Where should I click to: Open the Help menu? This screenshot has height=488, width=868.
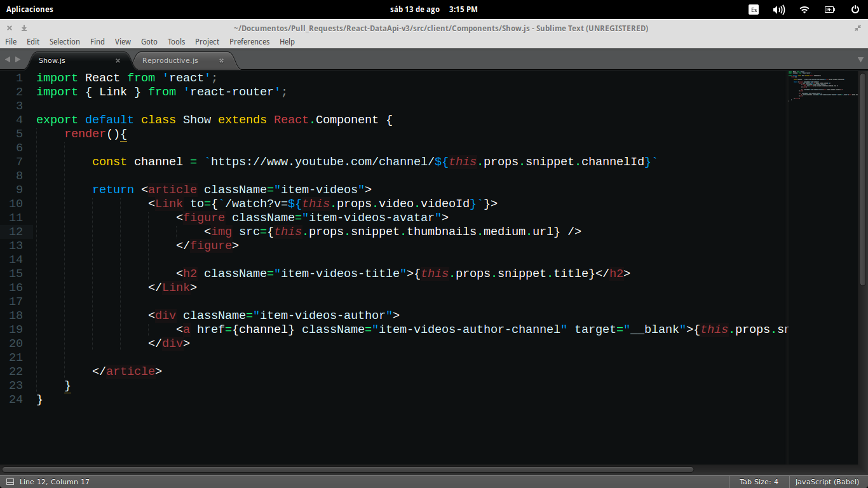click(x=287, y=41)
